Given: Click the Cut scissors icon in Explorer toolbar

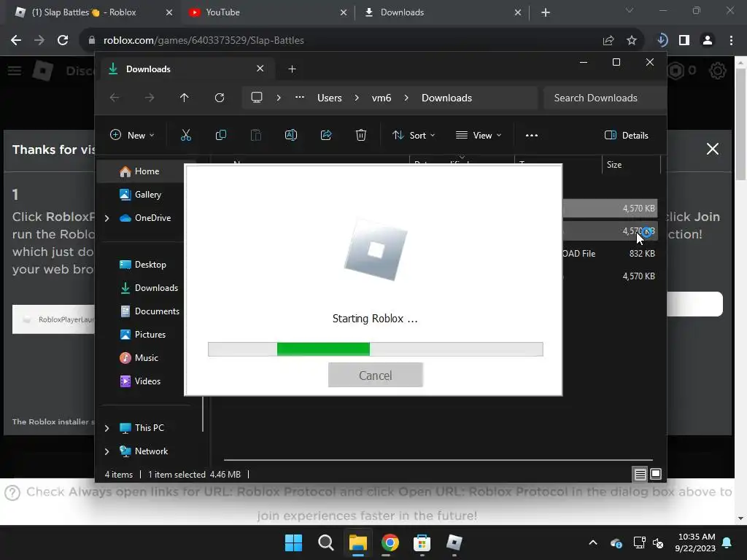Looking at the screenshot, I should tap(186, 135).
